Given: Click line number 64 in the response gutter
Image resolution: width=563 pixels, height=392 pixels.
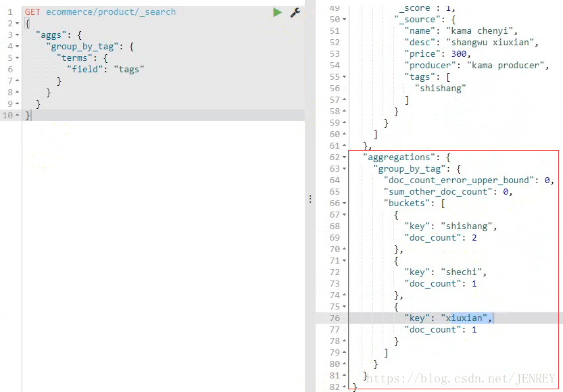Looking at the screenshot, I should 335,180.
